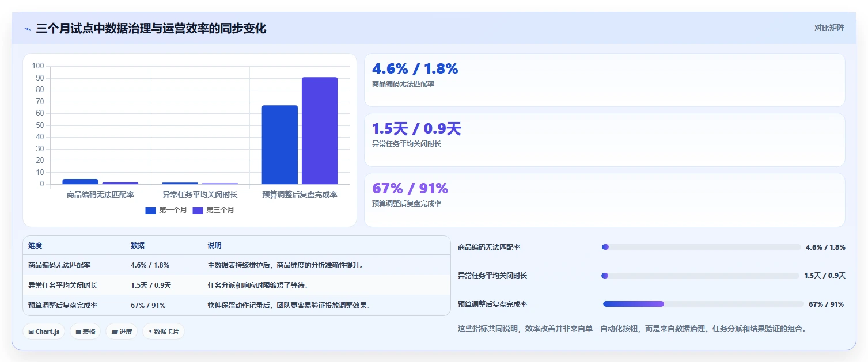This screenshot has width=868, height=362.
Task: Click the 67% / 91% progress row value
Action: click(x=826, y=304)
